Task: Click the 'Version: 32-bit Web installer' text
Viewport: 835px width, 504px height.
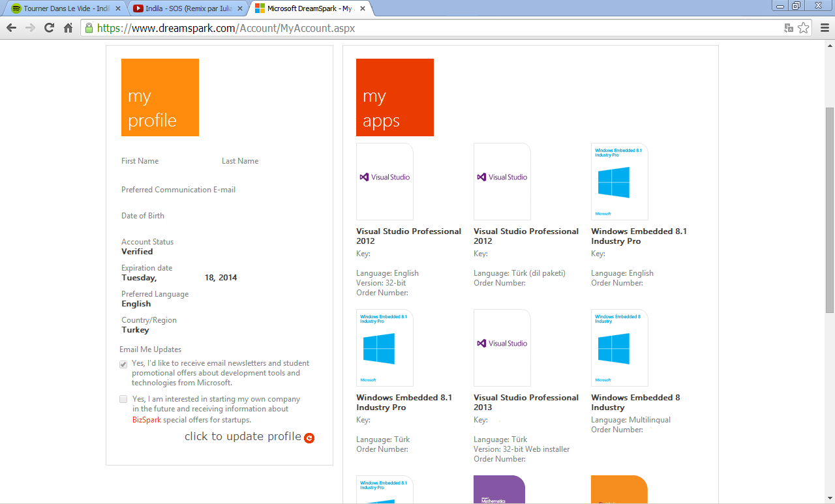Action: point(521,449)
